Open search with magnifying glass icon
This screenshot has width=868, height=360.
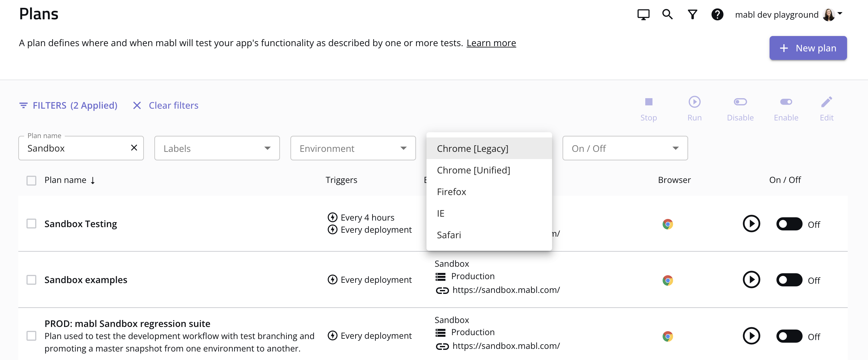(667, 14)
